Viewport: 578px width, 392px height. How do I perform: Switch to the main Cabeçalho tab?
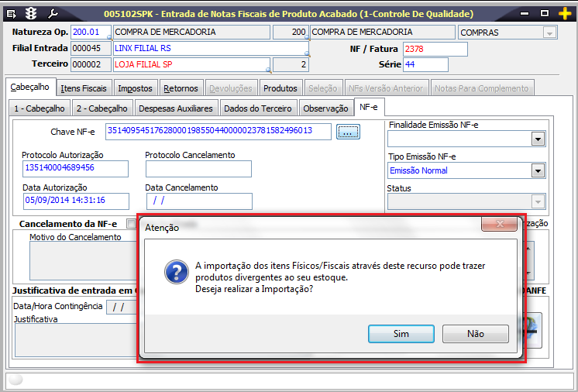[30, 87]
